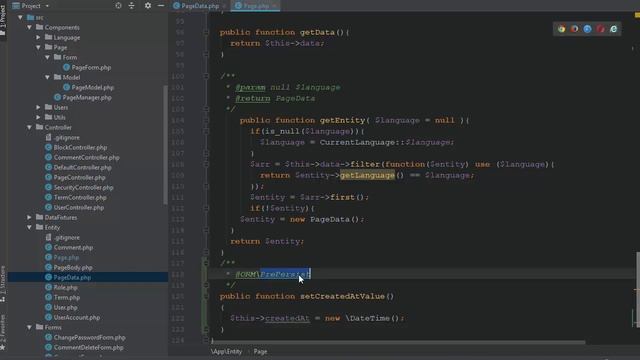Select highlighted PageData.php tree row
The width and height of the screenshot is (640, 360).
pos(88,278)
